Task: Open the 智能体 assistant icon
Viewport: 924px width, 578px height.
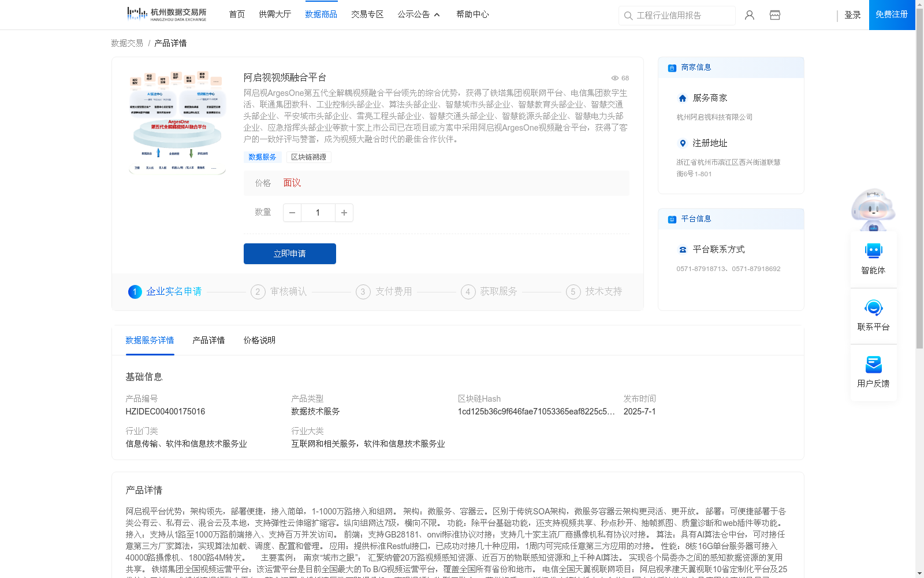Action: click(x=873, y=251)
